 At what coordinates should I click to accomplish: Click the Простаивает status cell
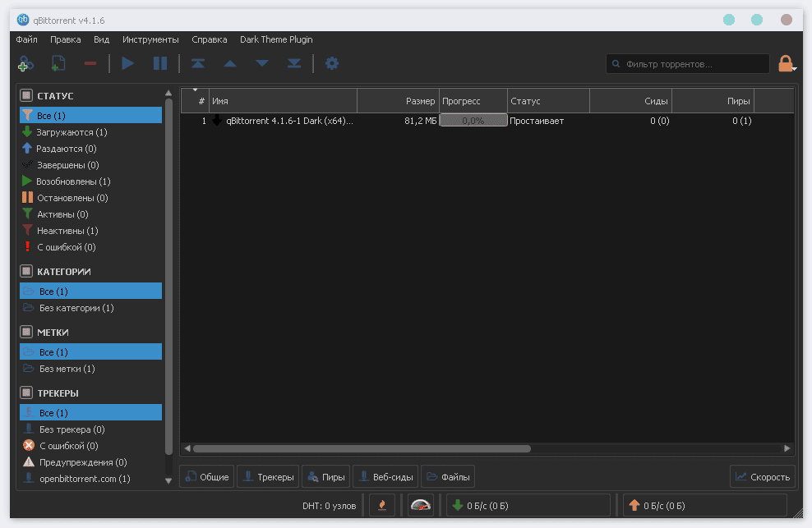click(537, 121)
